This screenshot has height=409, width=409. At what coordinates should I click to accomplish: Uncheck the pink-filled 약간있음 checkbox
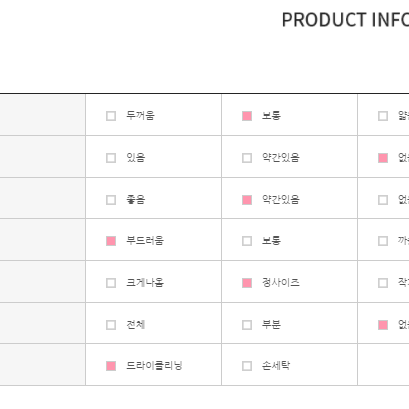247,200
